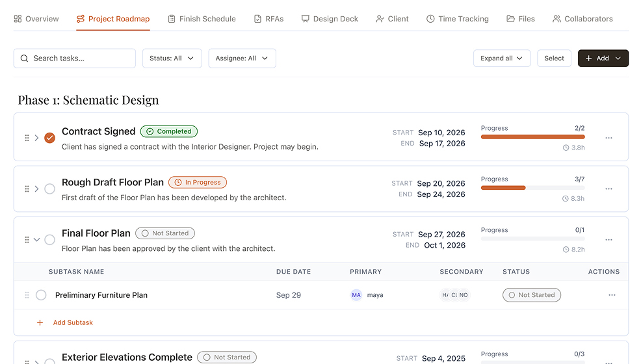641x364 pixels.
Task: Click the 8.2h clock icon
Action: point(566,250)
